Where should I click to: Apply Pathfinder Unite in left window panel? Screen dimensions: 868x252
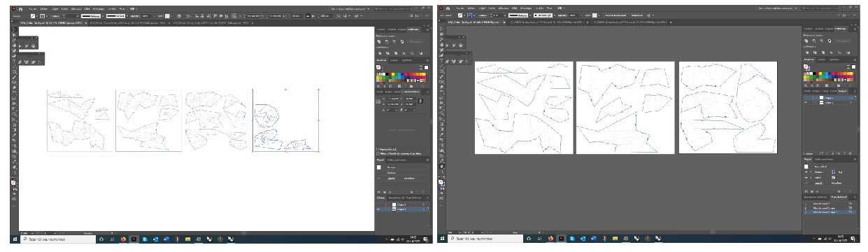(x=379, y=42)
